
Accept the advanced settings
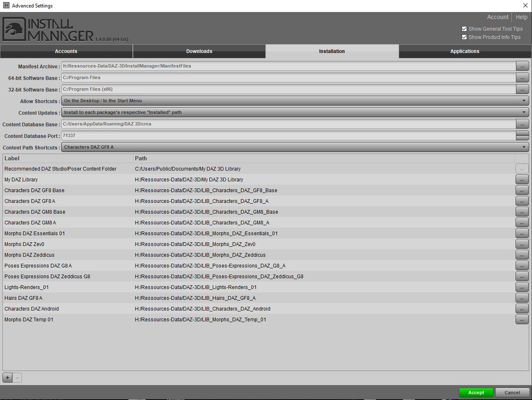[x=476, y=392]
